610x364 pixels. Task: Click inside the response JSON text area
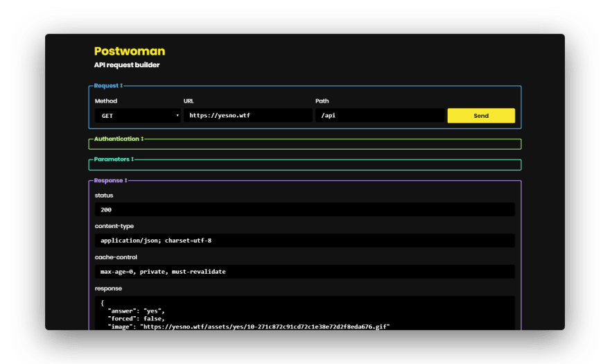[304, 313]
